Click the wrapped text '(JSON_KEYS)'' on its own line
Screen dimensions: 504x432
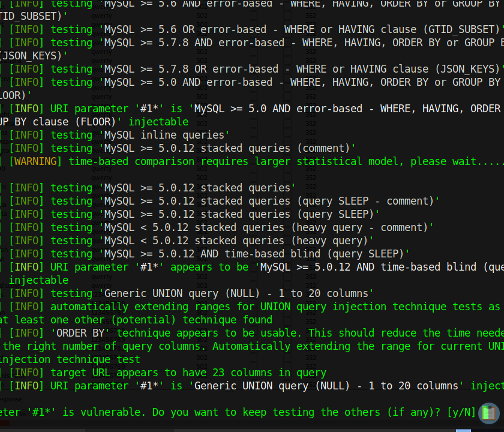[x=33, y=56]
